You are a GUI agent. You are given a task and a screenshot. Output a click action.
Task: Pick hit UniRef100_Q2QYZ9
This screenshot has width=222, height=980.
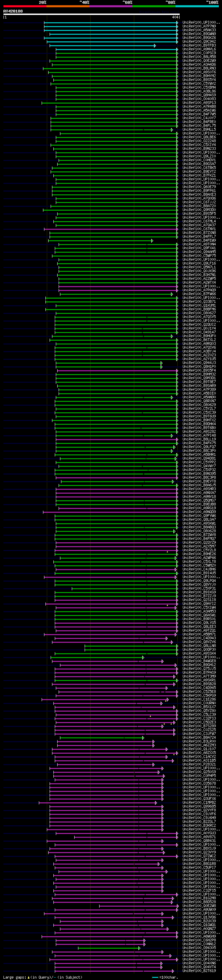pos(199,543)
